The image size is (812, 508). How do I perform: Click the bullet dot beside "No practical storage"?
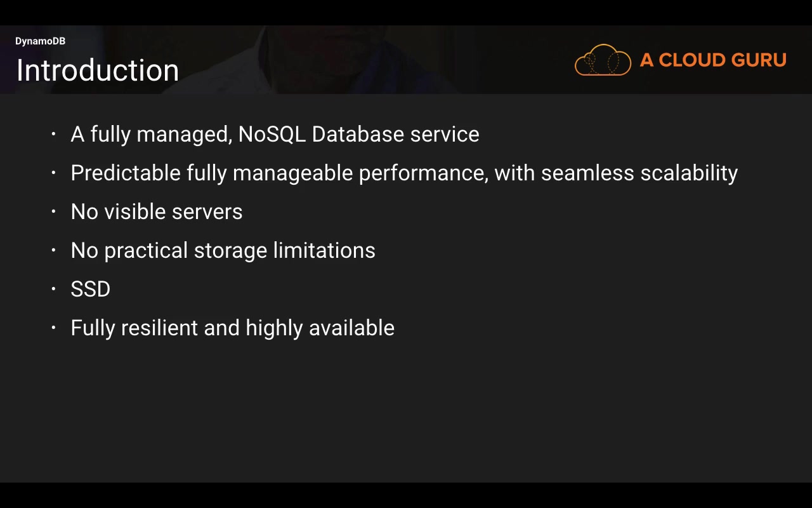pos(54,250)
